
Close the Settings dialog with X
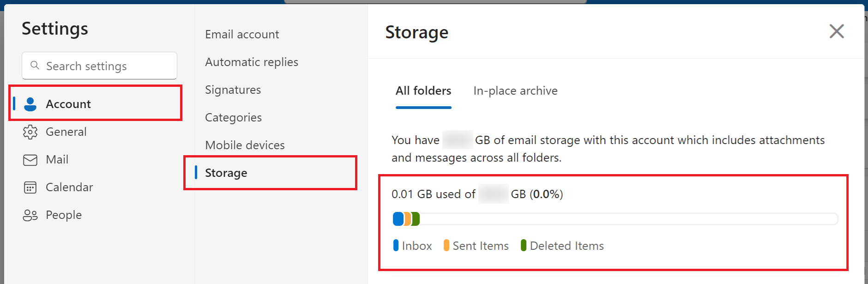click(x=837, y=31)
